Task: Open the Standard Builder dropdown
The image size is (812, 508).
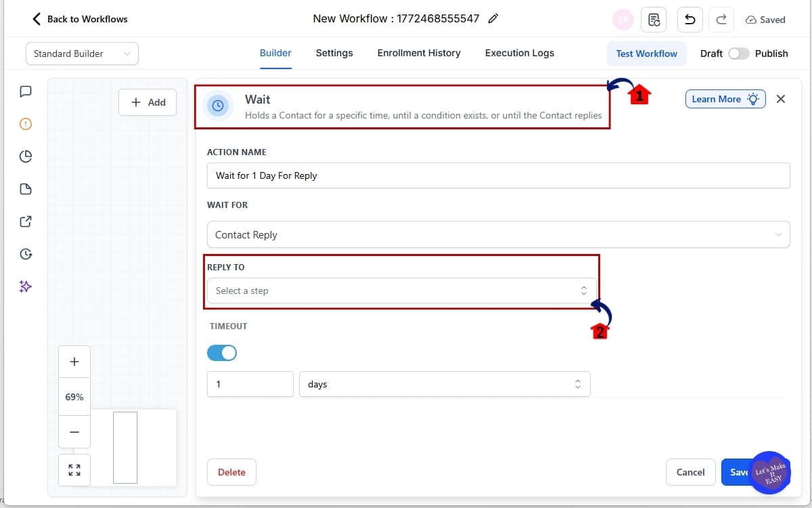Action: [x=82, y=54]
